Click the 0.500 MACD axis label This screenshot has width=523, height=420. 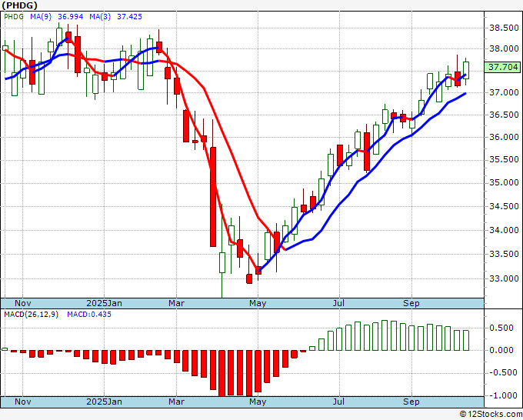click(501, 328)
